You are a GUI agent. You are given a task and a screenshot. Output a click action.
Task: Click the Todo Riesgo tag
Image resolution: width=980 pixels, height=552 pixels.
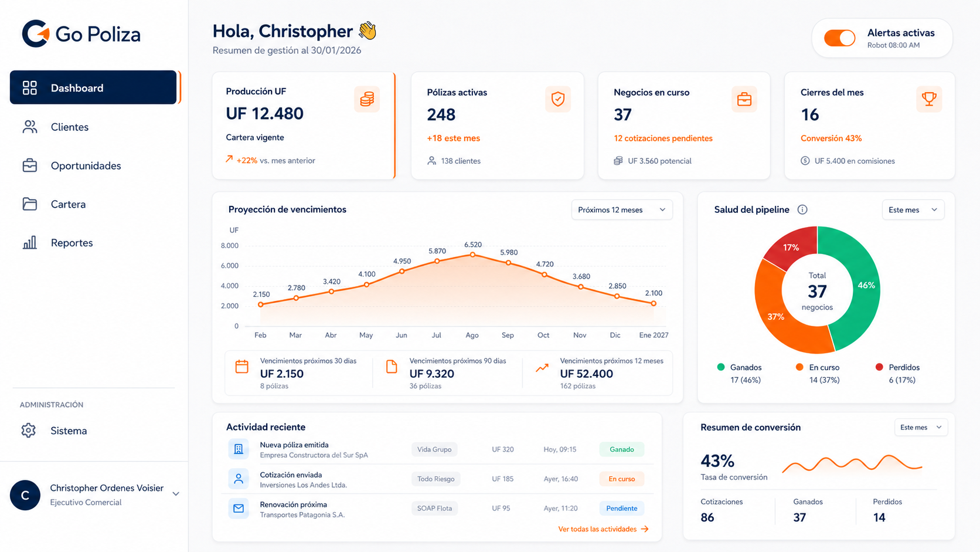pos(435,479)
